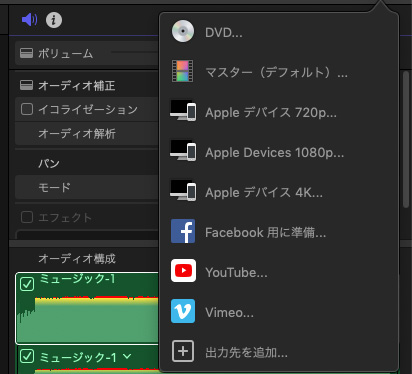The width and height of the screenshot is (412, 374).
Task: Enable the エフェクト checkbox
Action: [27, 217]
